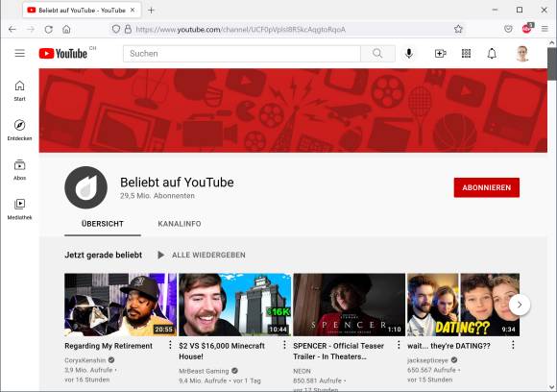557x392 pixels.
Task: Open Jetzt gerade beliebt section link
Action: [x=104, y=256]
